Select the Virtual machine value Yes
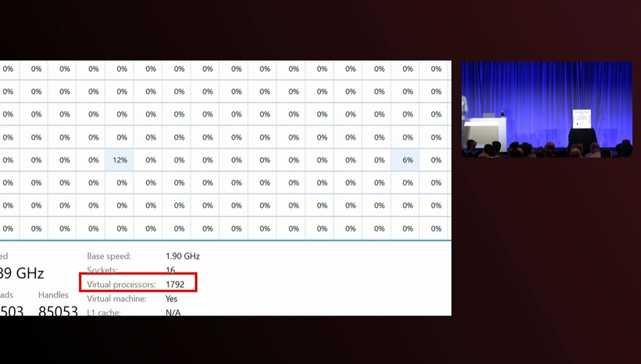 click(x=172, y=298)
